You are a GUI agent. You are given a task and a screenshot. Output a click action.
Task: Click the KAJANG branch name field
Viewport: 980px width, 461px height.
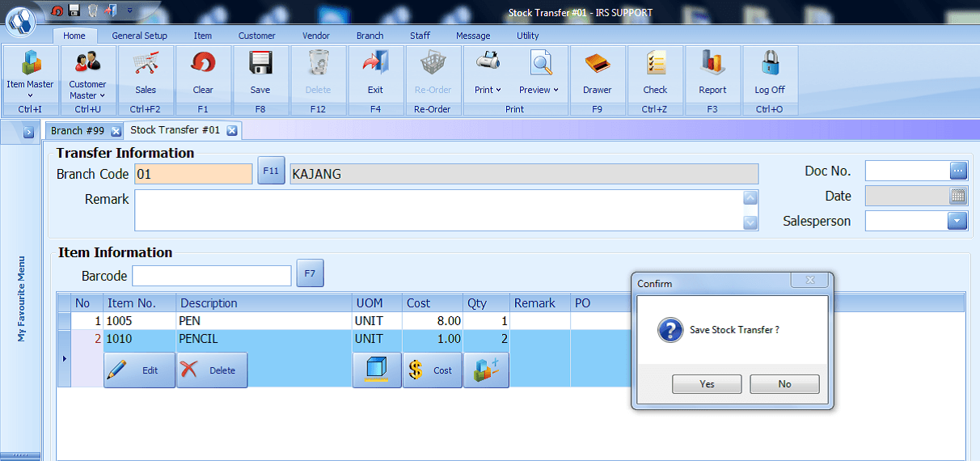524,174
